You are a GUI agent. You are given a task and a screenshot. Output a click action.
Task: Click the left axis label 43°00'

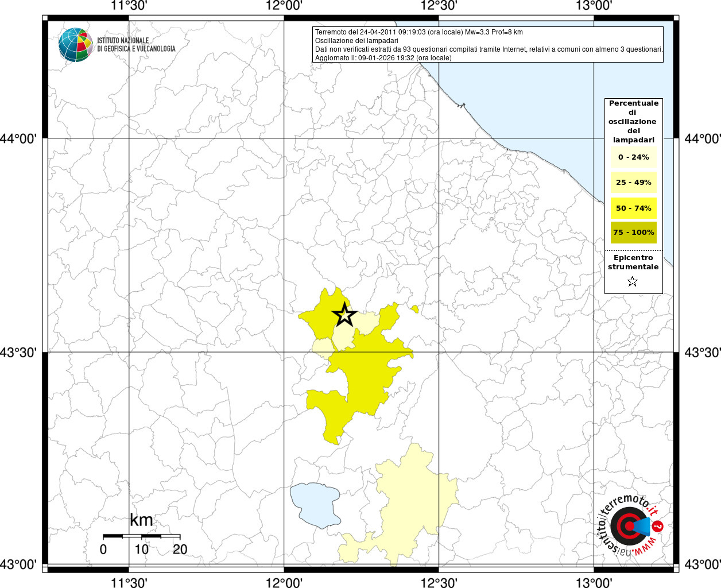18,564
